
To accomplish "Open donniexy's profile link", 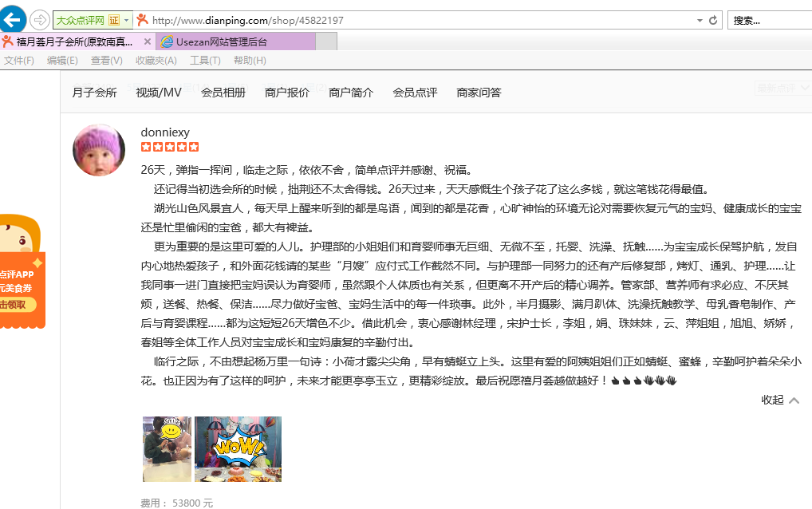I will [x=164, y=132].
